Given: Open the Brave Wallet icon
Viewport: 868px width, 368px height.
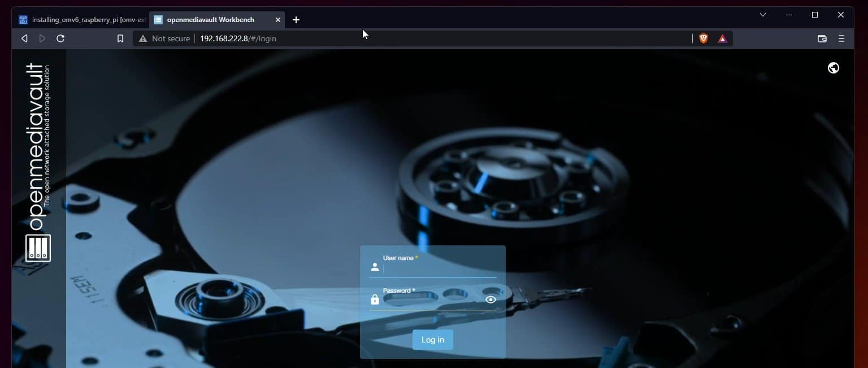Looking at the screenshot, I should (822, 38).
